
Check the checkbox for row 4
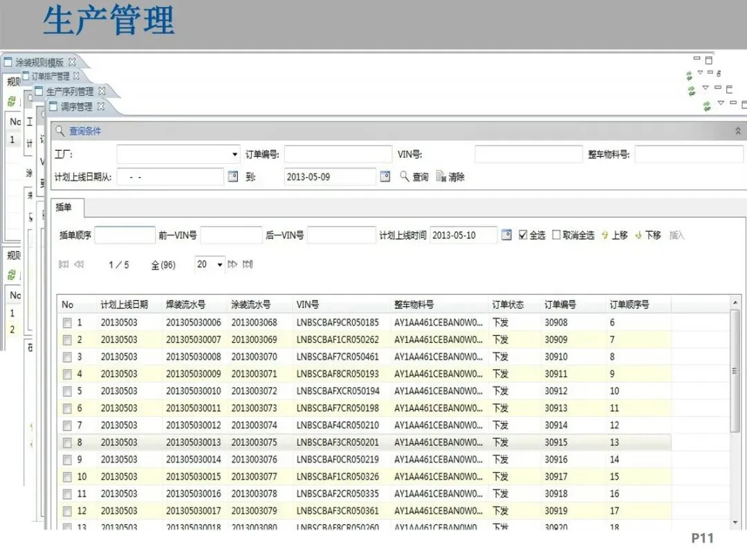click(67, 374)
